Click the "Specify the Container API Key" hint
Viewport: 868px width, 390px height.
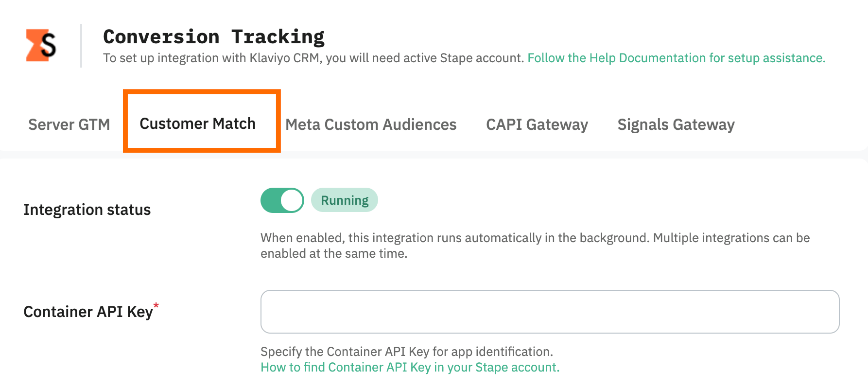tap(407, 352)
